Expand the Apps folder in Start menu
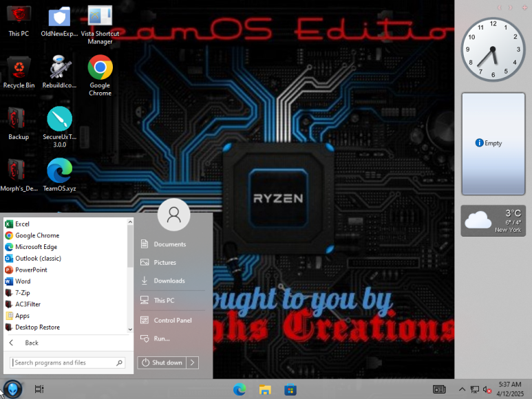 tap(65, 316)
